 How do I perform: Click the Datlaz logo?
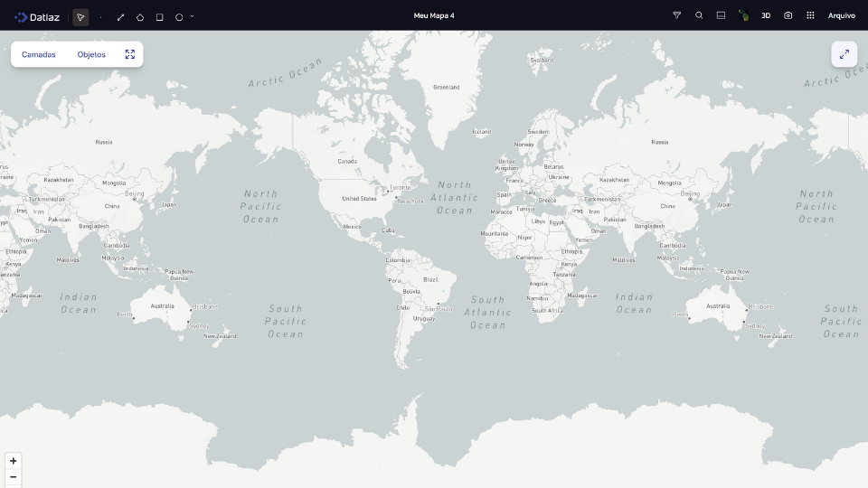(36, 17)
